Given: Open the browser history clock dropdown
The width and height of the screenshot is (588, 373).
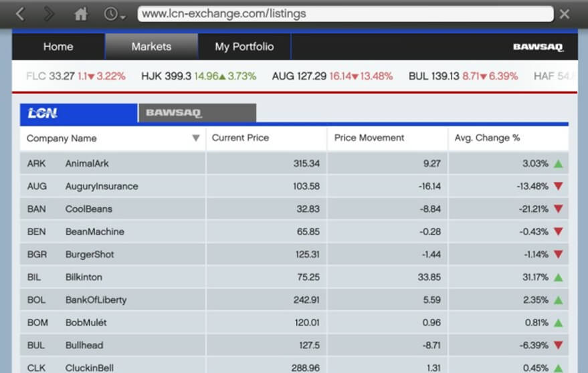Looking at the screenshot, I should tap(114, 14).
